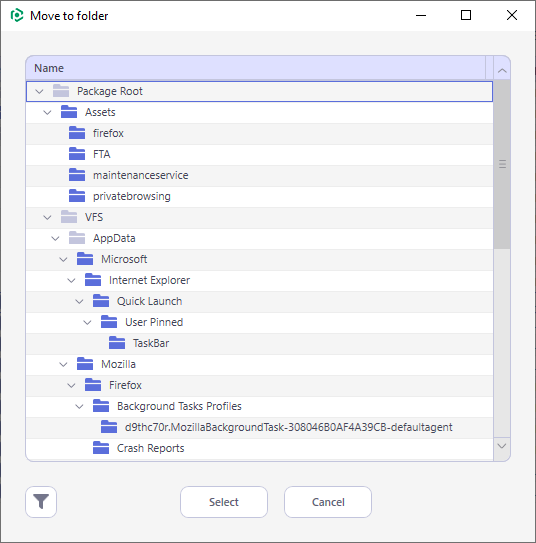Viewport: 536px width, 543px height.
Task: Click the Crash Reports folder icon
Action: (x=101, y=448)
